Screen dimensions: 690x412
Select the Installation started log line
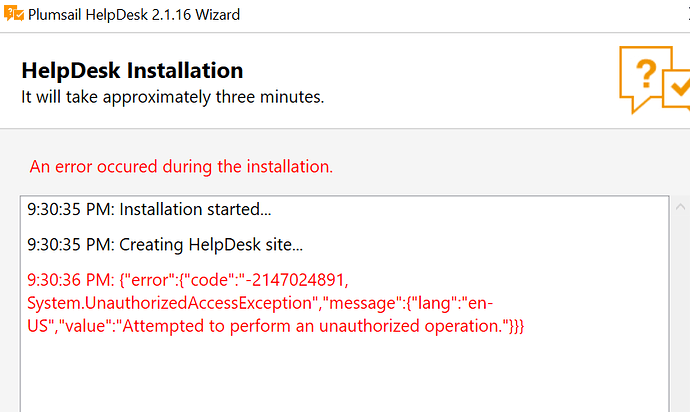tap(149, 209)
